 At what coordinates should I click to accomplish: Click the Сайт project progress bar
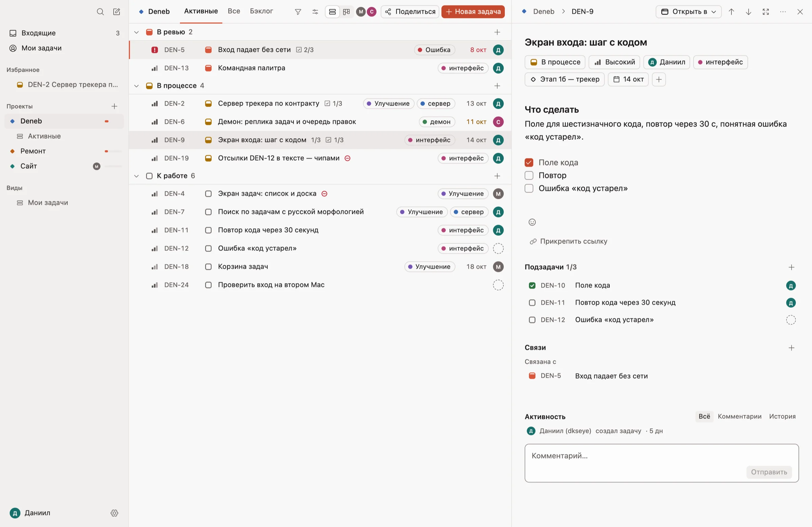tap(113, 166)
